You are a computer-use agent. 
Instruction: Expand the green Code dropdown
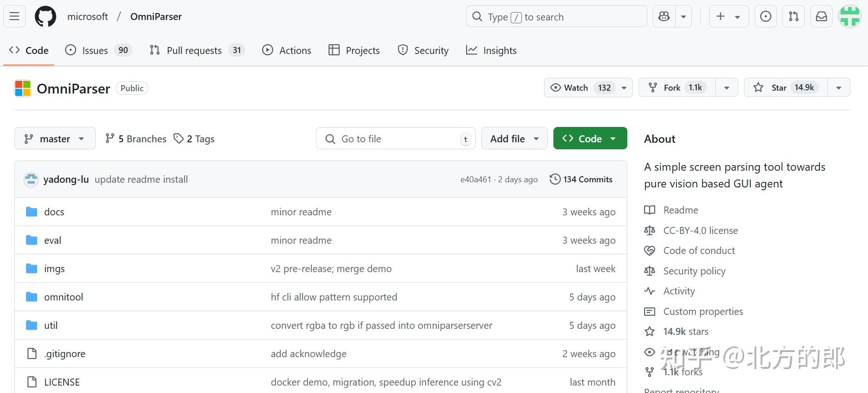click(x=590, y=139)
